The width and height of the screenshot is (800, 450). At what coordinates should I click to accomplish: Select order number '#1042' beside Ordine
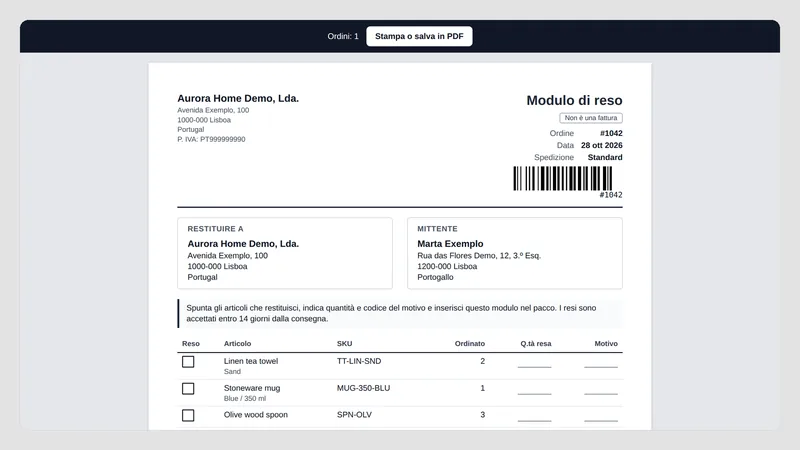pos(611,133)
